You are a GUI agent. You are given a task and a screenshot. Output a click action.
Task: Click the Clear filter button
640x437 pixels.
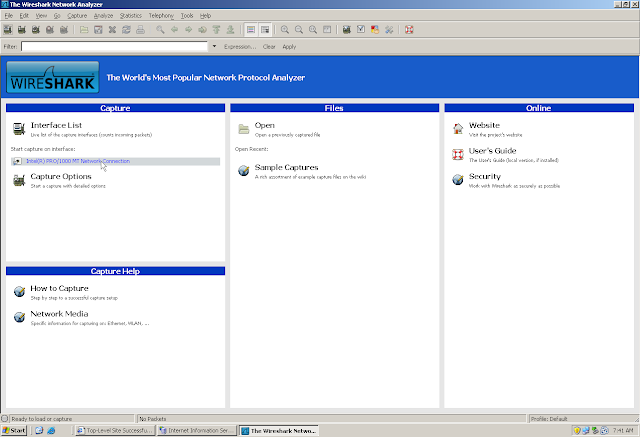point(269,47)
